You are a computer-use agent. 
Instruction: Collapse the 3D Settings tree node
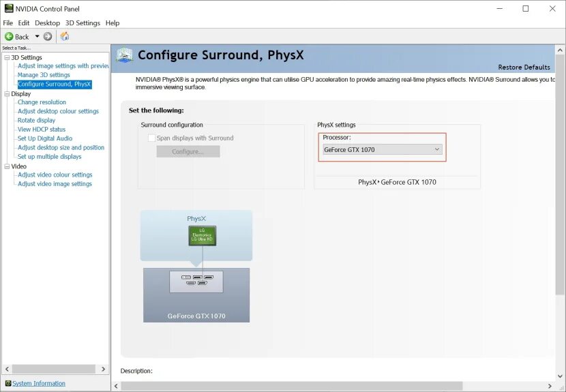7,57
